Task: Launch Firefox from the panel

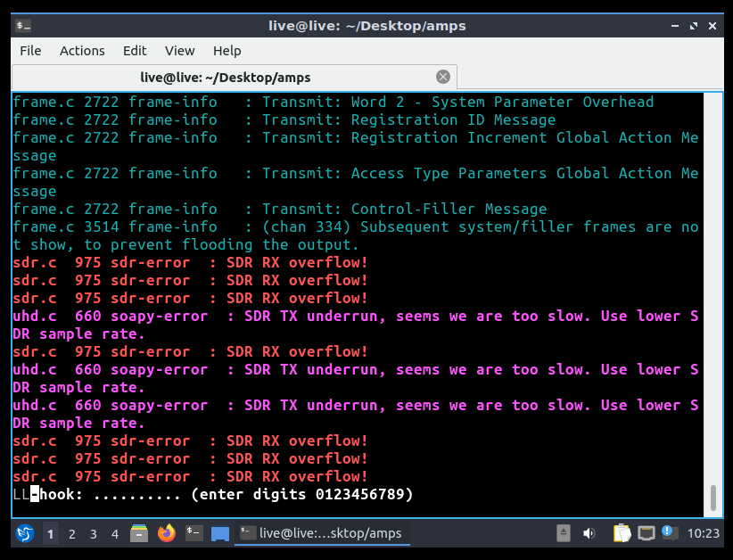Action: [x=167, y=533]
